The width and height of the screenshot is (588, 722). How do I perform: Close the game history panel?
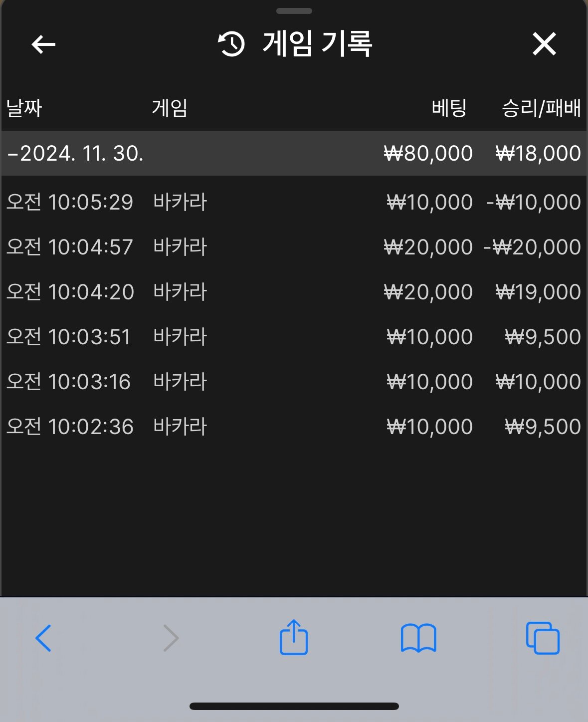(x=544, y=44)
